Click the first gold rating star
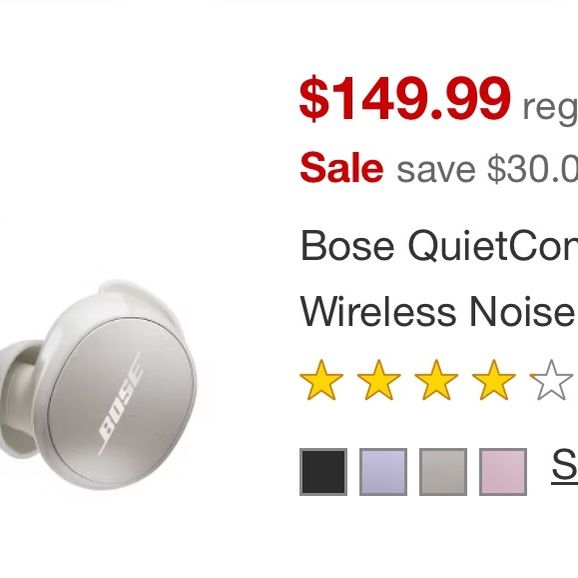Viewport: 578px width, 578px height. 321,380
